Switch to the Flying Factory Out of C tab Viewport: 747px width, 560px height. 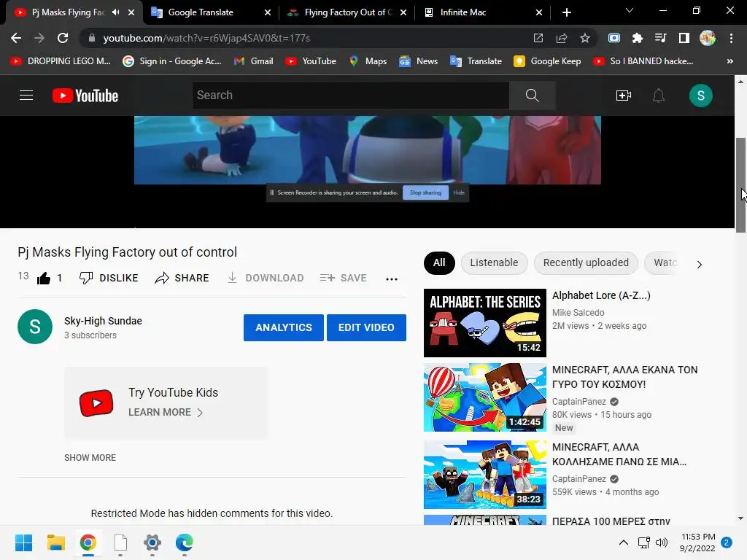pos(347,12)
